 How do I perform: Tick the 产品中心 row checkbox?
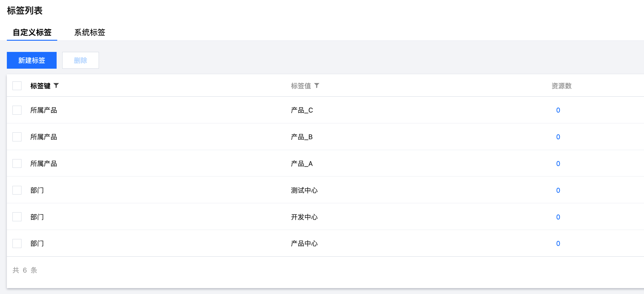pos(17,243)
